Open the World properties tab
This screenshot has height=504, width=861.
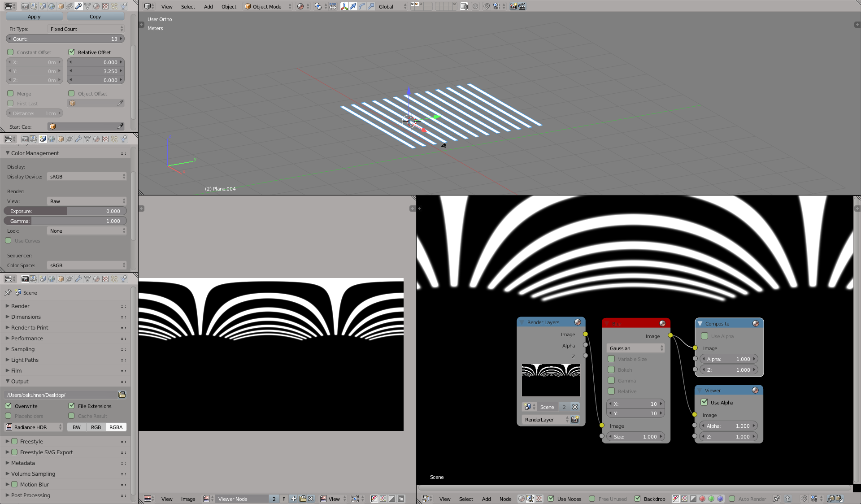(52, 6)
